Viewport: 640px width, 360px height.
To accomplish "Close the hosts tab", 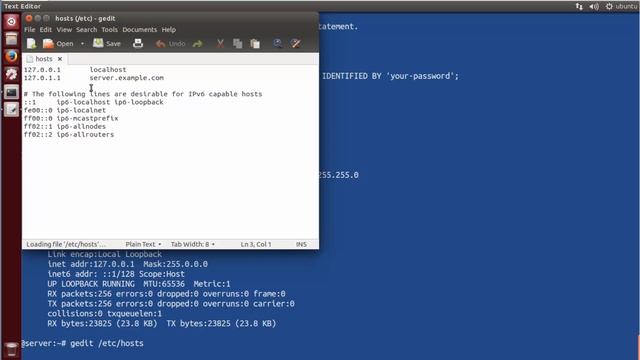I will tap(60, 59).
